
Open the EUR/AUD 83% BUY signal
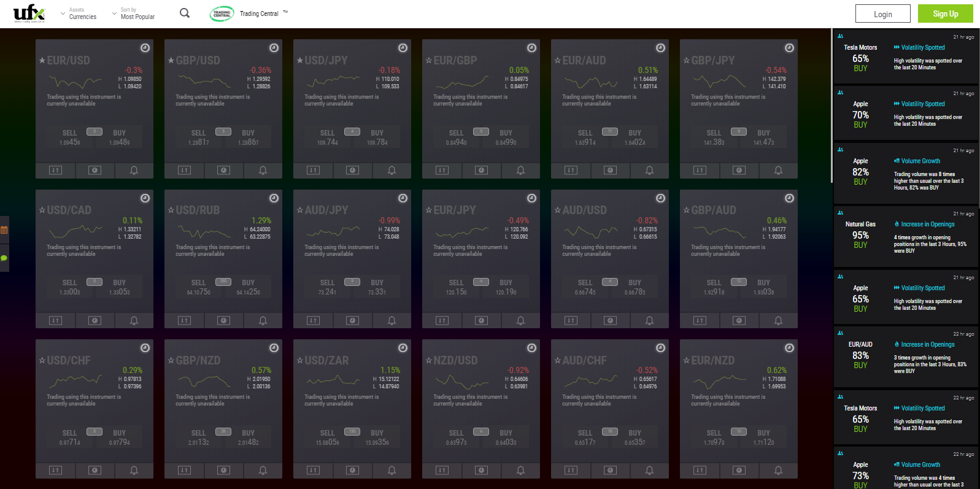pyautogui.click(x=906, y=357)
